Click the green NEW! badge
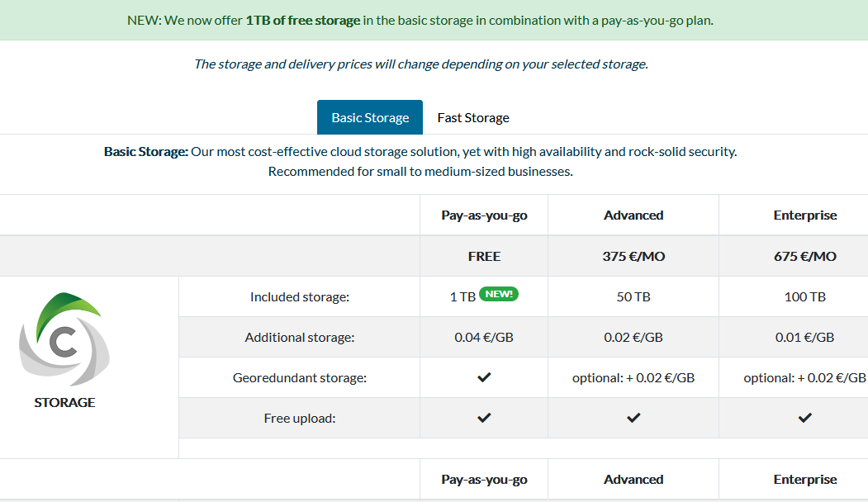 click(499, 294)
